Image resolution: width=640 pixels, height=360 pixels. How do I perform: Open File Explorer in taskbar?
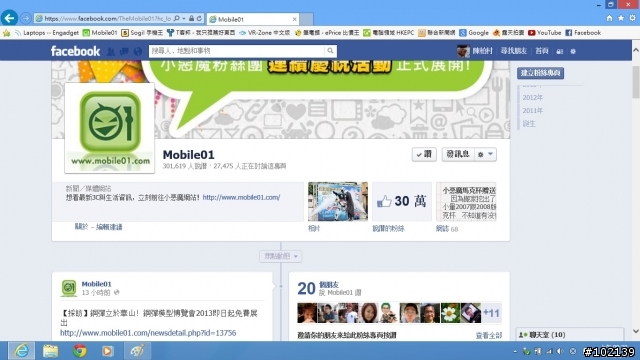click(51, 351)
